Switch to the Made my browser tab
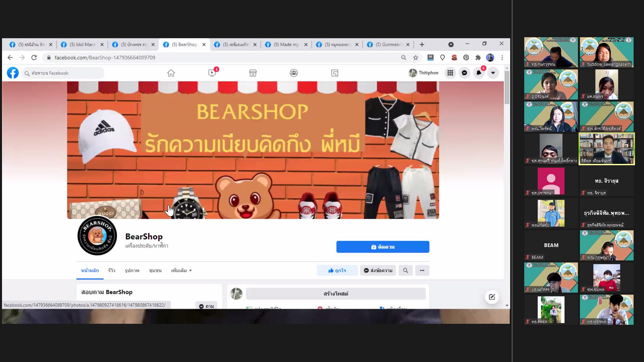The width and height of the screenshot is (644, 362). click(x=286, y=45)
